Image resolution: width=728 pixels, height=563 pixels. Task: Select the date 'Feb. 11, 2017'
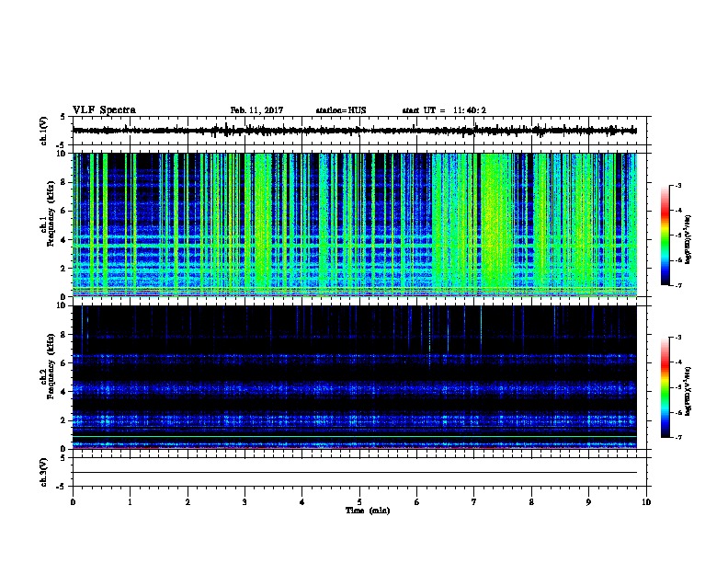coord(256,110)
